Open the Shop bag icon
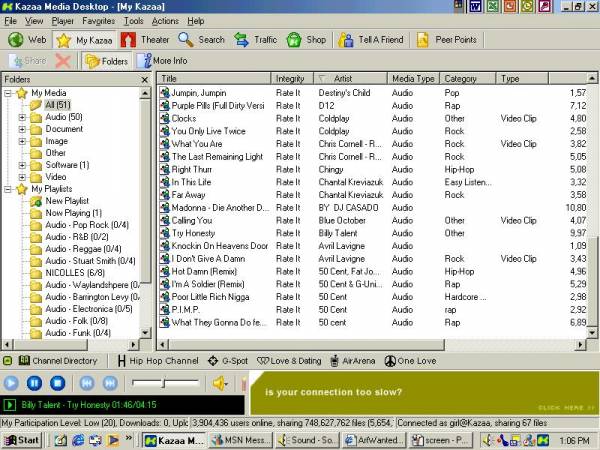Screen dimensions: 600x450 click(294, 40)
